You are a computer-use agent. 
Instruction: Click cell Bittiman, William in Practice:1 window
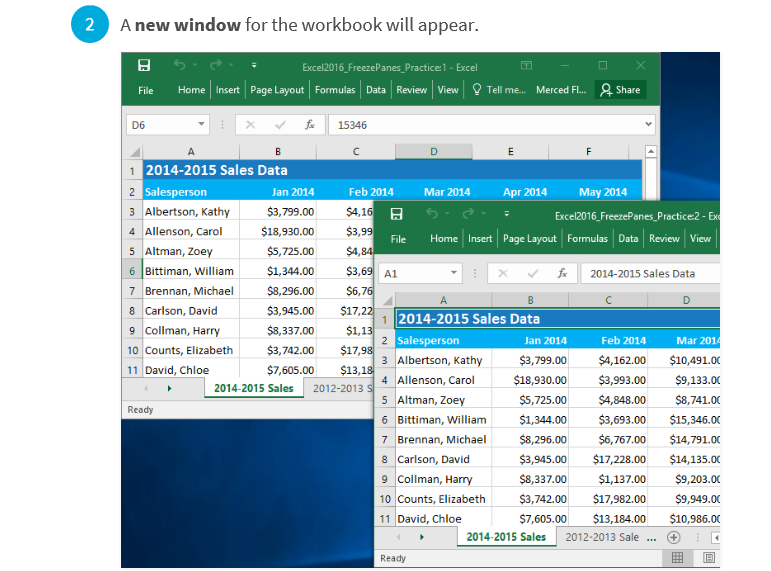[191, 271]
